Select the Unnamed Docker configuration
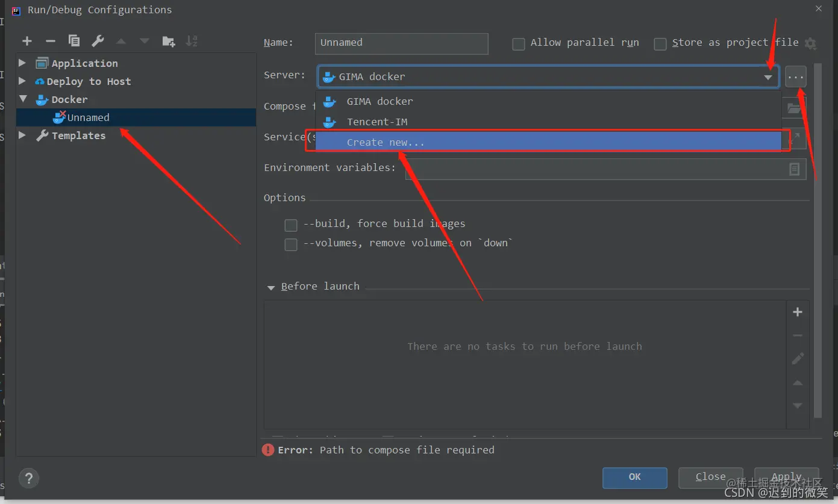Image resolution: width=838 pixels, height=504 pixels. [136, 117]
